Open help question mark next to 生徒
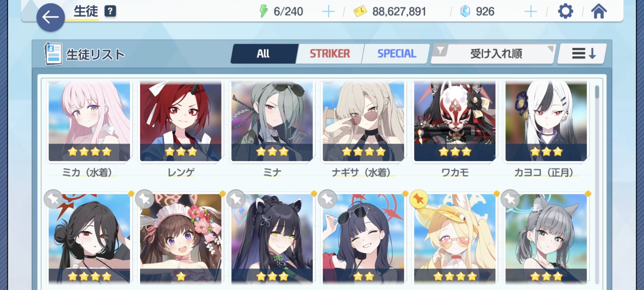This screenshot has height=290, width=644. pyautogui.click(x=110, y=11)
